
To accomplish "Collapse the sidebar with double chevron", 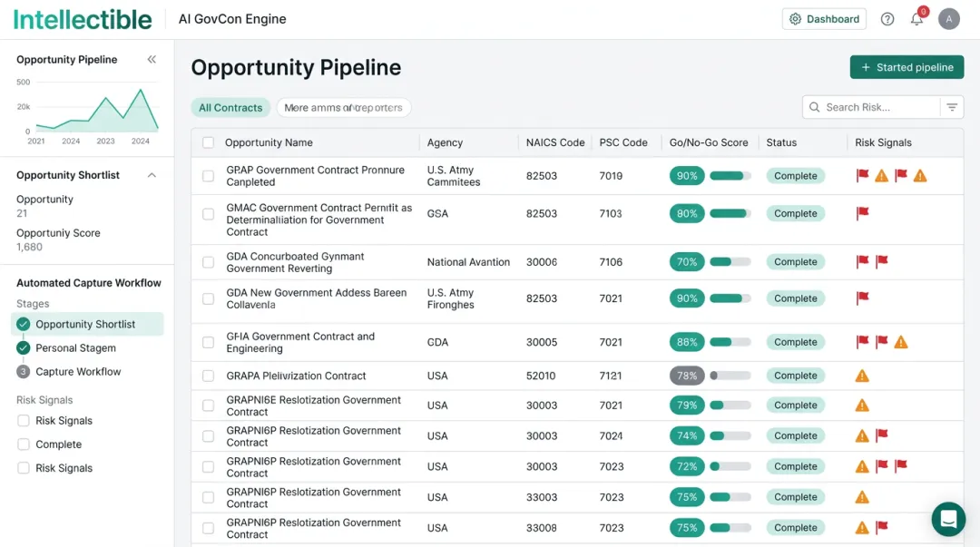I will [152, 59].
